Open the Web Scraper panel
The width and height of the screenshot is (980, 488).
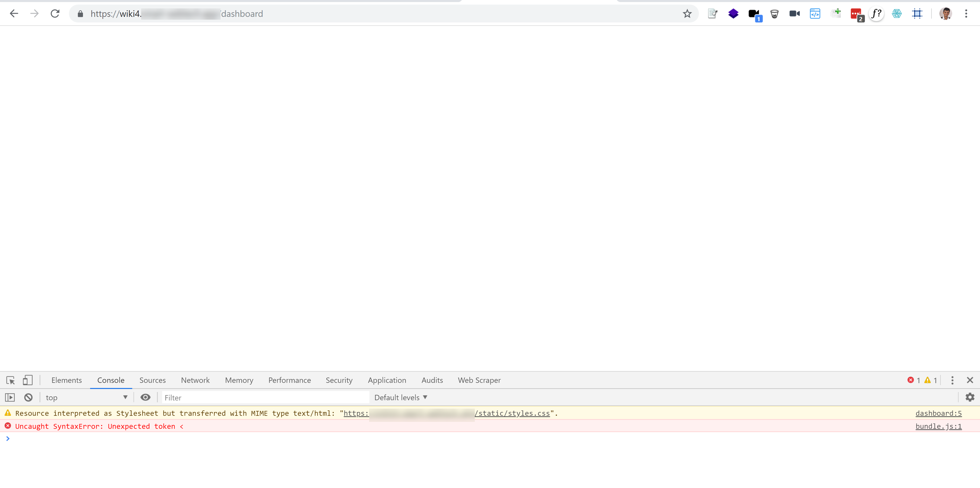tap(479, 380)
